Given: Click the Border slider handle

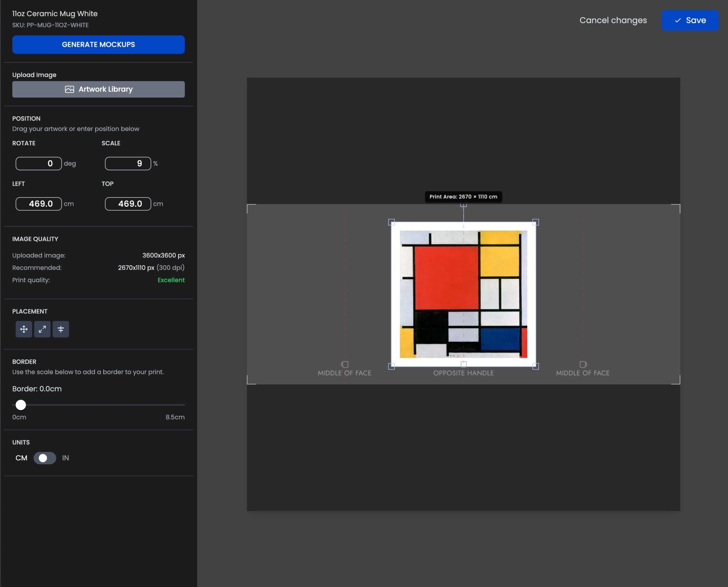Looking at the screenshot, I should coord(21,405).
